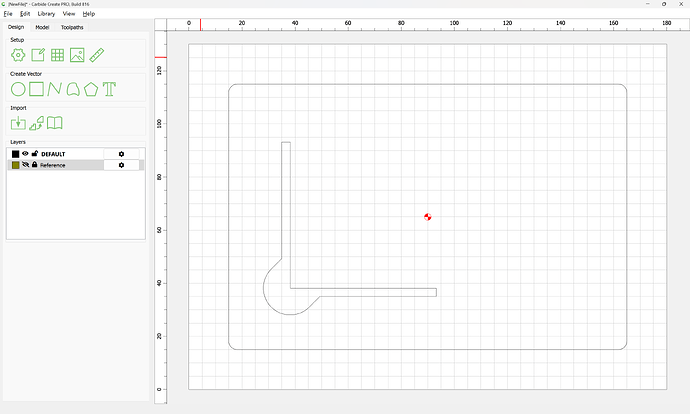Viewport: 690px width, 414px height.
Task: Toggle DEFAULT layer visibility eye
Action: (x=25, y=154)
